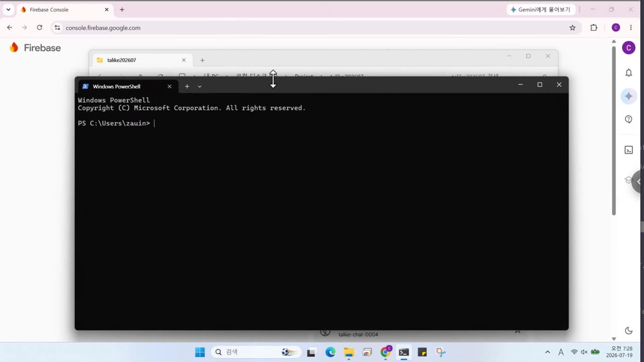
Task: Click the PowerShell command prompt line
Action: (116, 123)
